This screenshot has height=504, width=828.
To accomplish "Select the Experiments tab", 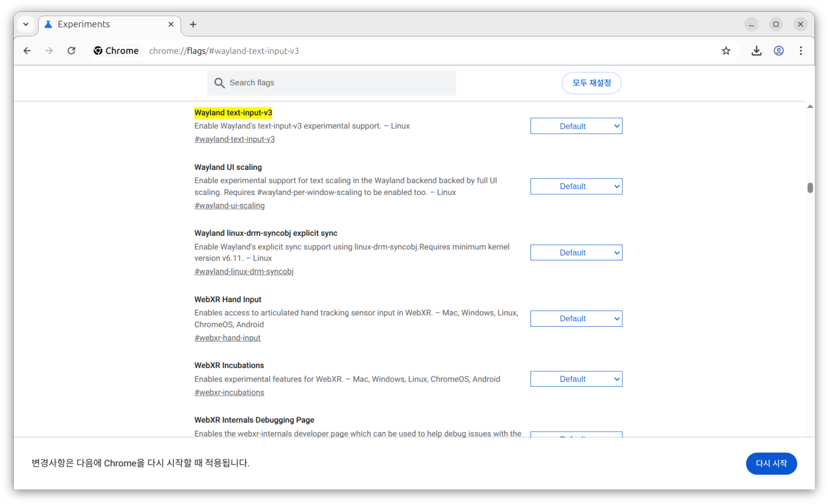I will point(101,24).
